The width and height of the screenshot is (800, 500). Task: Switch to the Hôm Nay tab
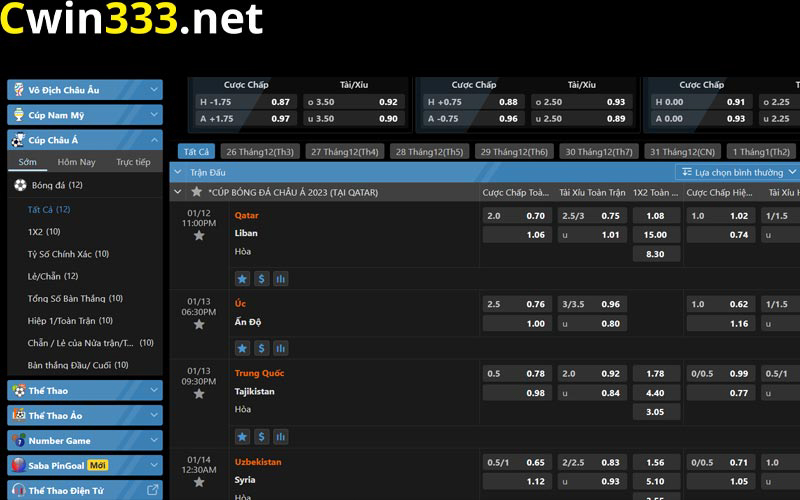(77, 162)
